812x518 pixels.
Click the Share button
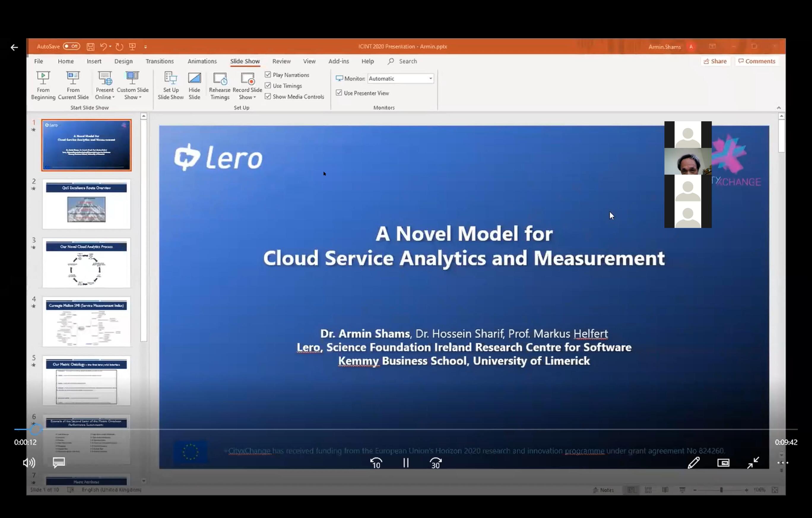[x=715, y=61]
